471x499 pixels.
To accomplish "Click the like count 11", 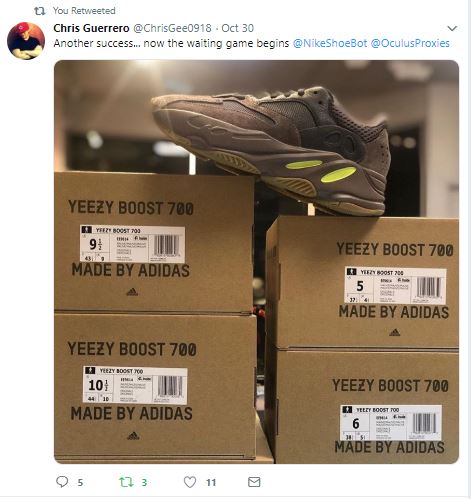I will (x=211, y=483).
